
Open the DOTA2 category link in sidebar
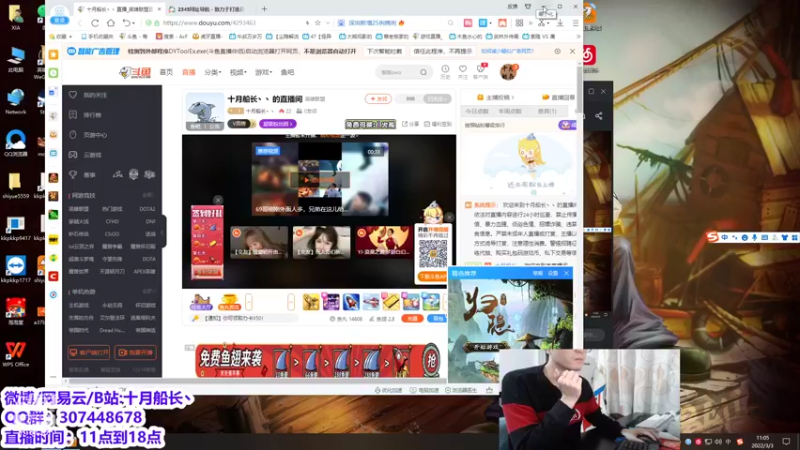pyautogui.click(x=147, y=209)
